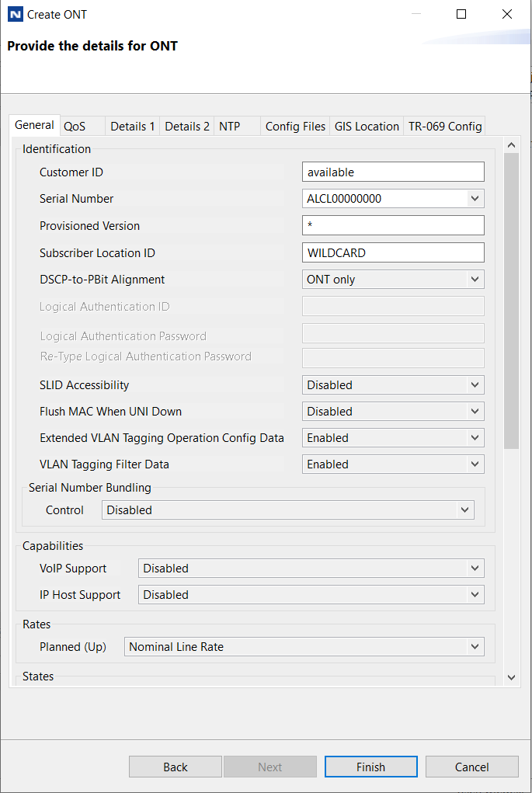
Task: Open the Details 2 tab
Action: [x=187, y=127]
